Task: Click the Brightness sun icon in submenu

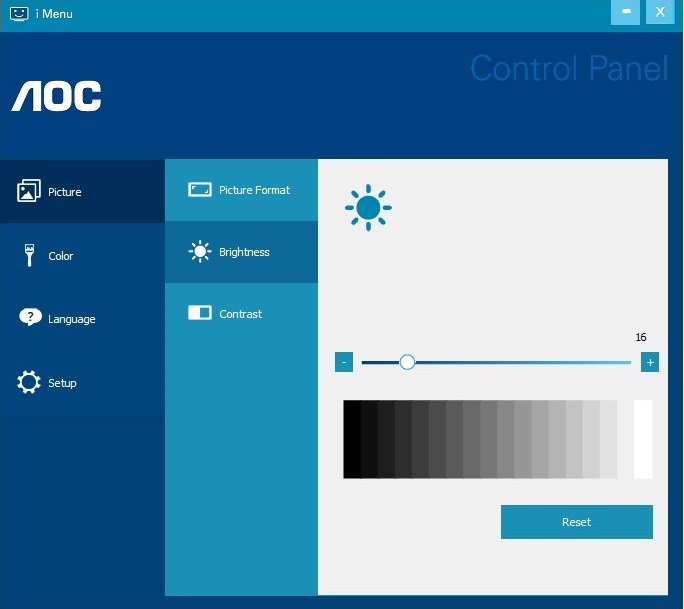Action: (200, 252)
